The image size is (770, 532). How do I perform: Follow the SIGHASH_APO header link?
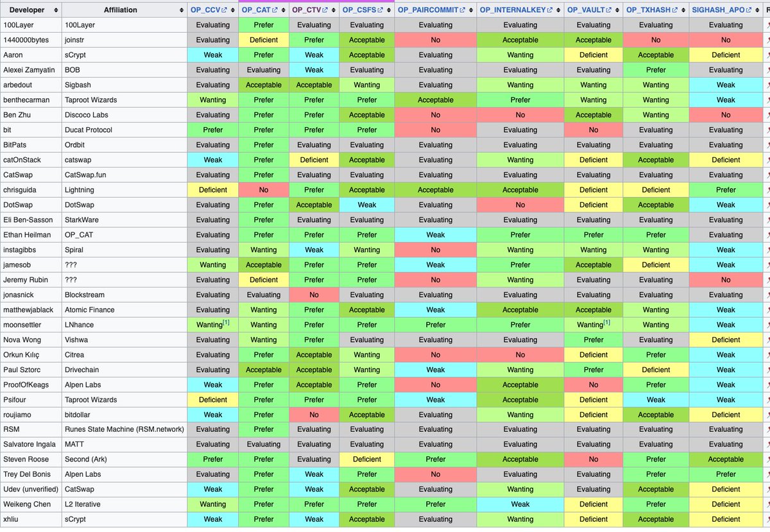pos(717,10)
